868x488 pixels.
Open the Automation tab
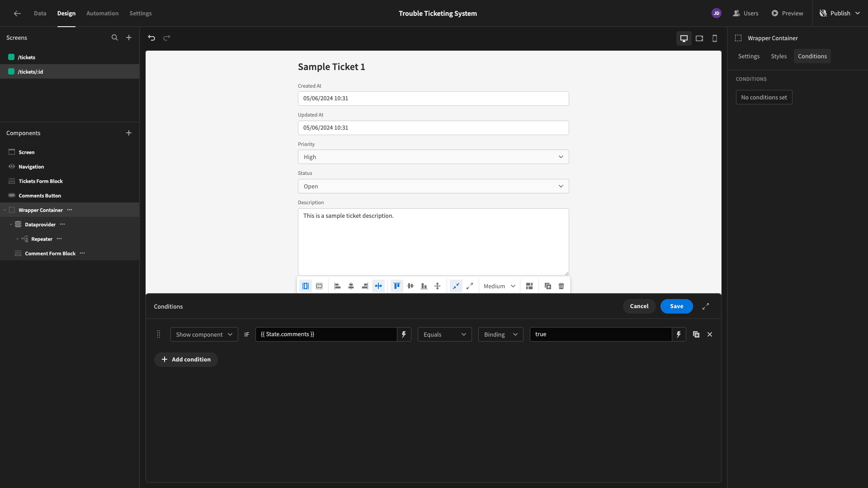tap(103, 14)
